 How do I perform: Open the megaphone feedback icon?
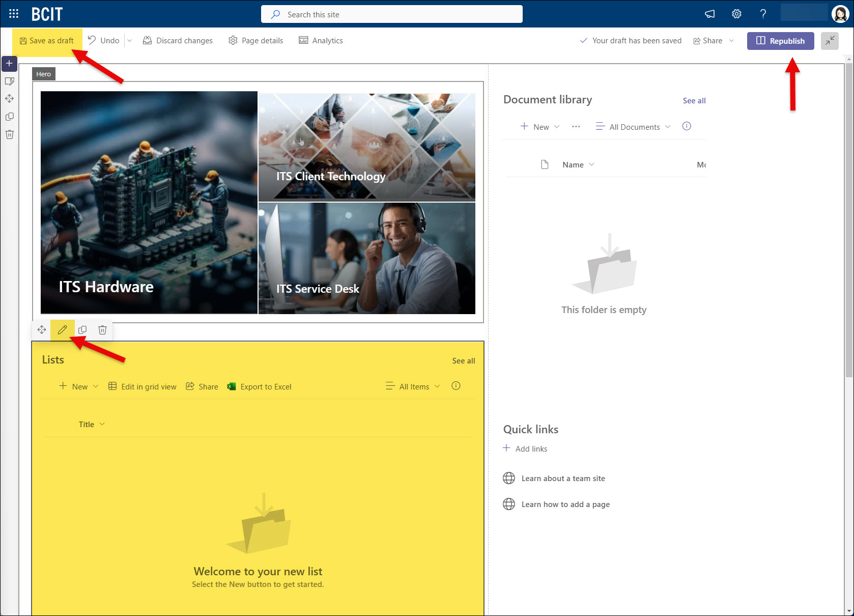point(710,14)
